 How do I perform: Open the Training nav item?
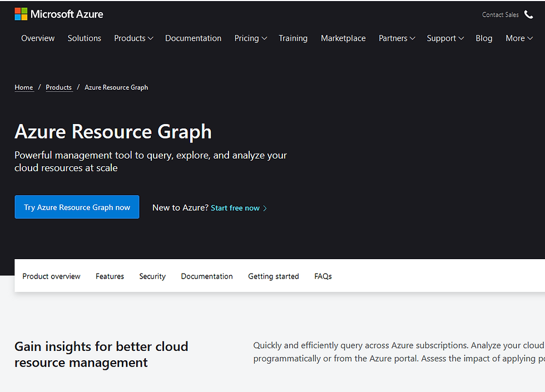293,38
